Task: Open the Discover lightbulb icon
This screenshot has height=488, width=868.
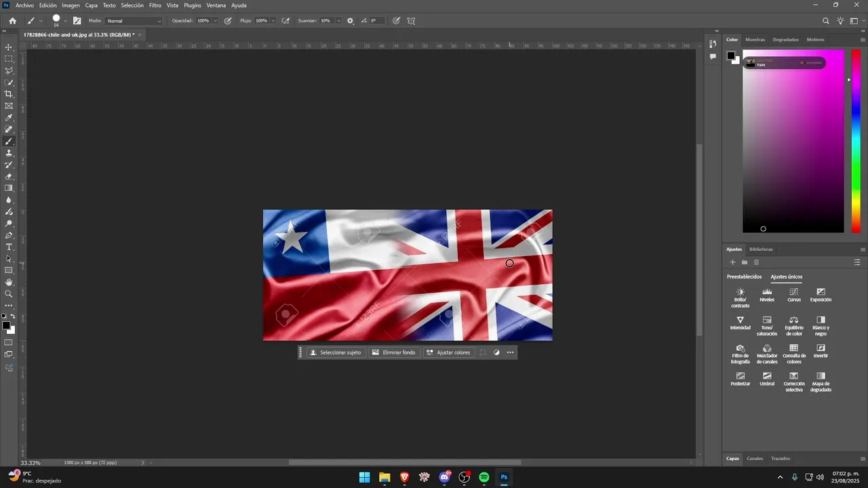Action: click(841, 21)
